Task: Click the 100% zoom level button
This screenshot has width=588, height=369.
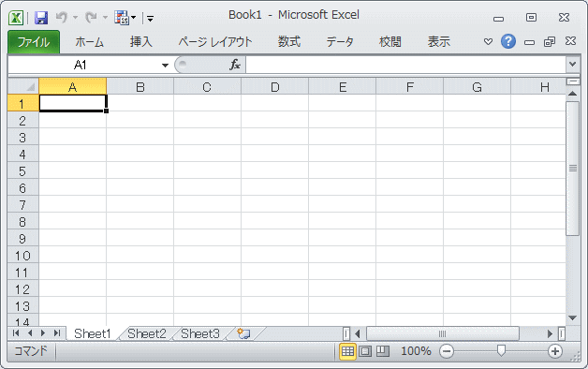Action: click(416, 351)
